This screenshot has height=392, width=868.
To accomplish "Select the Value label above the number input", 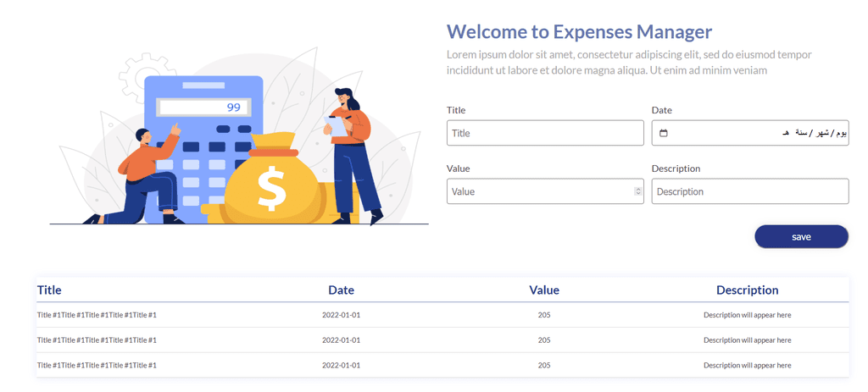I will pyautogui.click(x=459, y=168).
